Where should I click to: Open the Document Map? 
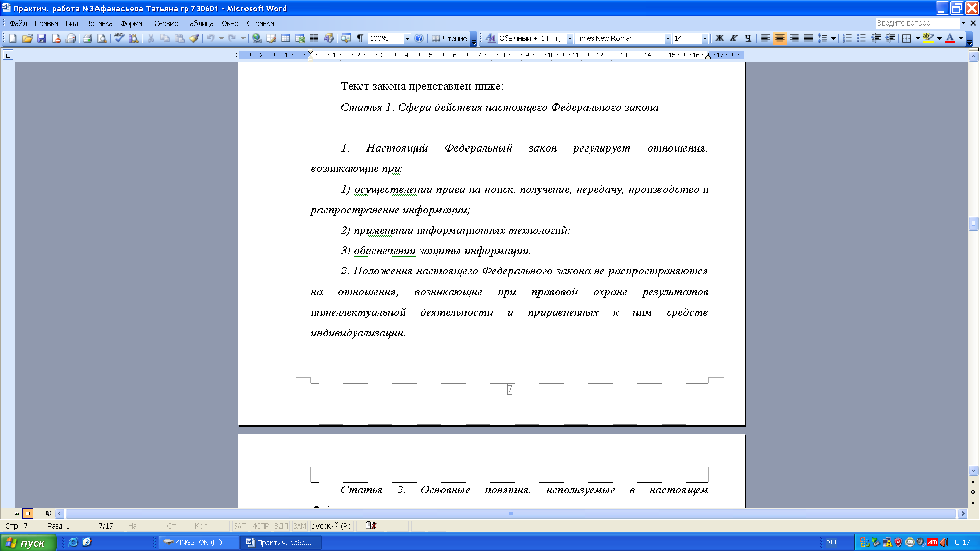click(x=346, y=38)
